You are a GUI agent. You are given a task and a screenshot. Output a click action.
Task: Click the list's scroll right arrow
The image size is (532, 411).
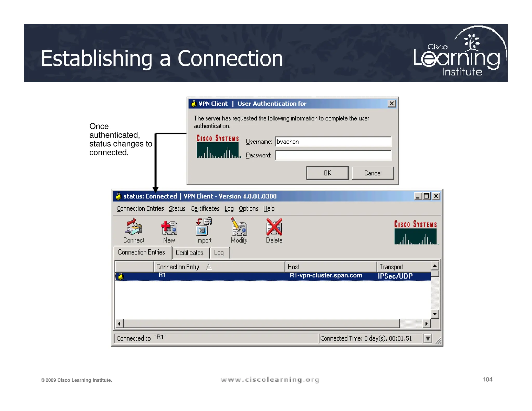coord(427,324)
